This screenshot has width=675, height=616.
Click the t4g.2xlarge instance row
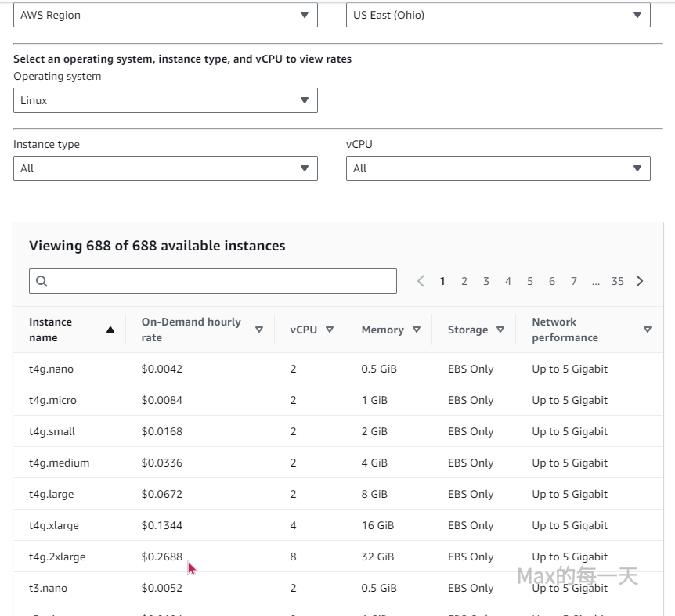pos(57,557)
